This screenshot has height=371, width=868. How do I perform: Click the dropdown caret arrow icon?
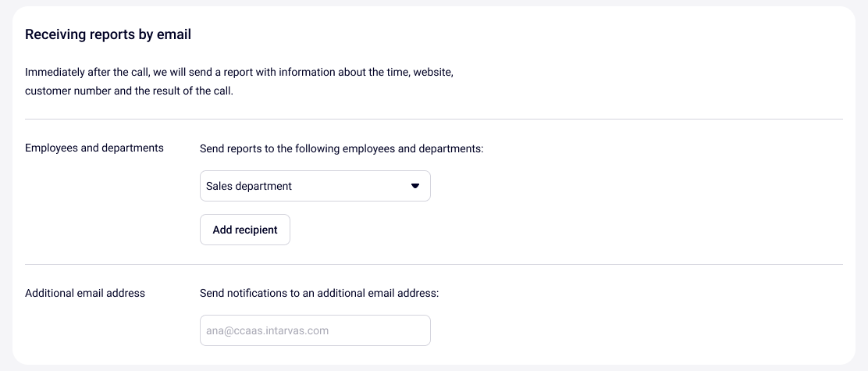(x=414, y=186)
